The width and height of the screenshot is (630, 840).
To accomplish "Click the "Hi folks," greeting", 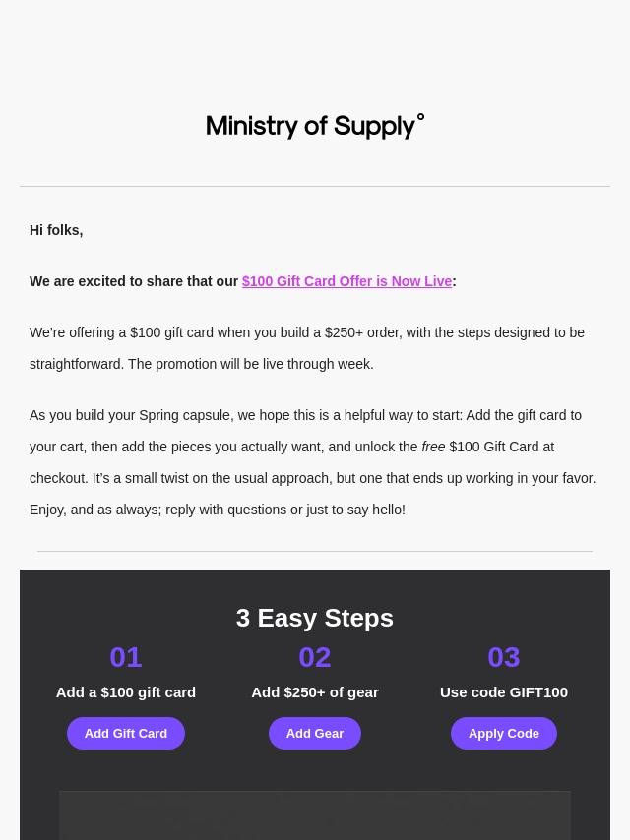I will pos(56,230).
